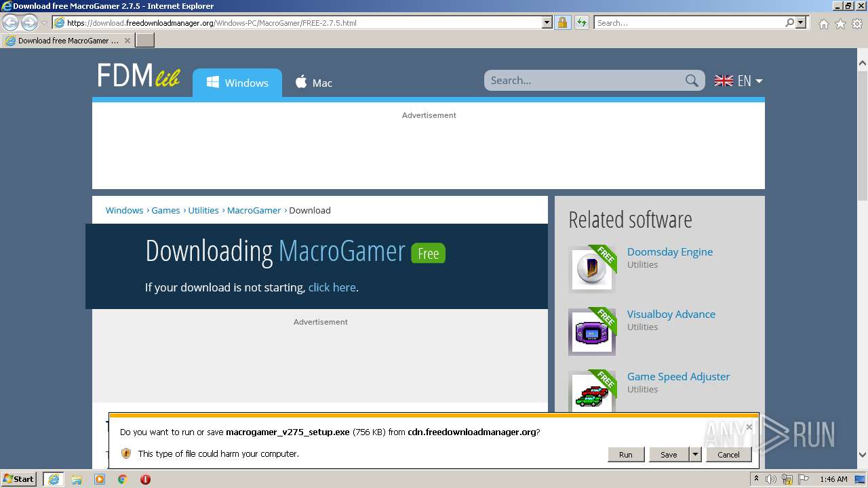Click the browser Search... box
Image resolution: width=868 pixels, height=488 pixels.
689,22
